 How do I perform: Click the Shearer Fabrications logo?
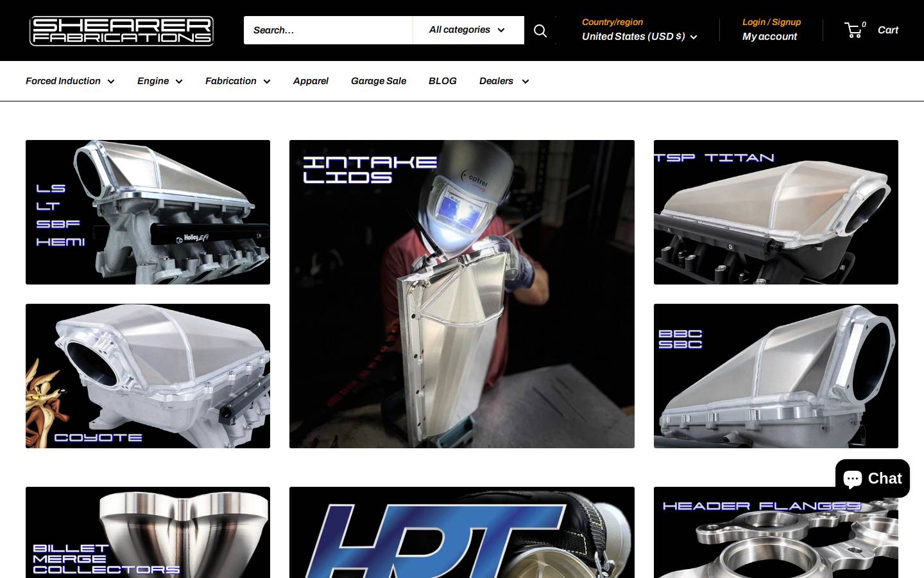click(x=121, y=30)
